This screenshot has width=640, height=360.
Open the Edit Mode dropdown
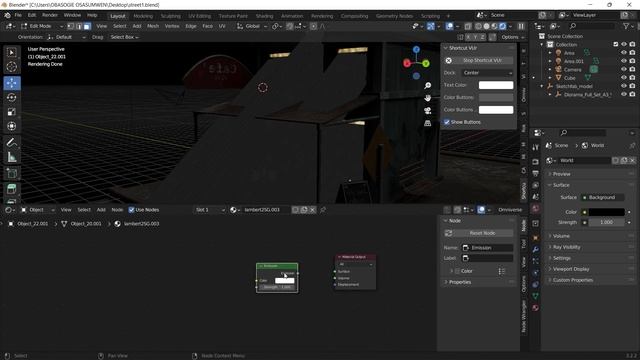41,26
